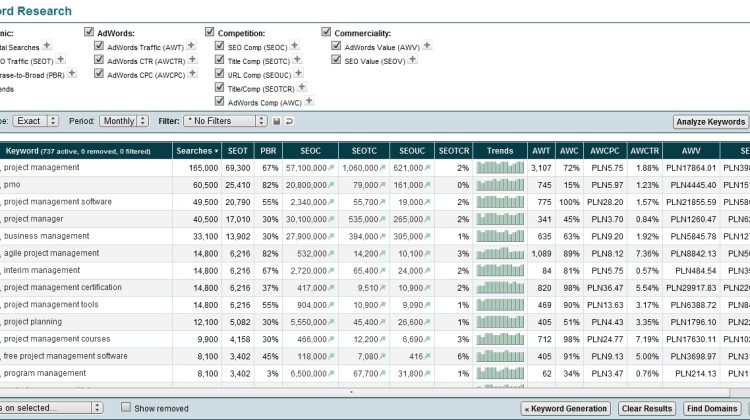
Task: Click AWV value PLN17864.01
Action: tap(693, 168)
